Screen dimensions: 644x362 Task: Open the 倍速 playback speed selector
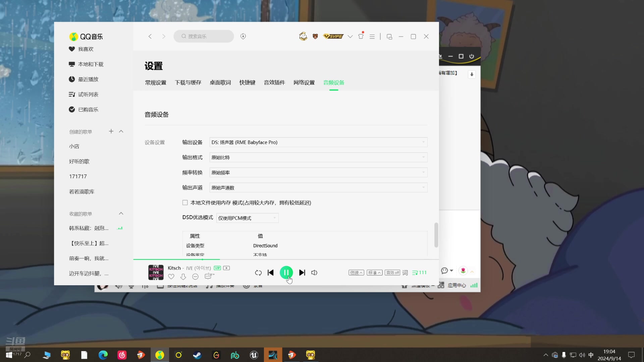pyautogui.click(x=356, y=273)
